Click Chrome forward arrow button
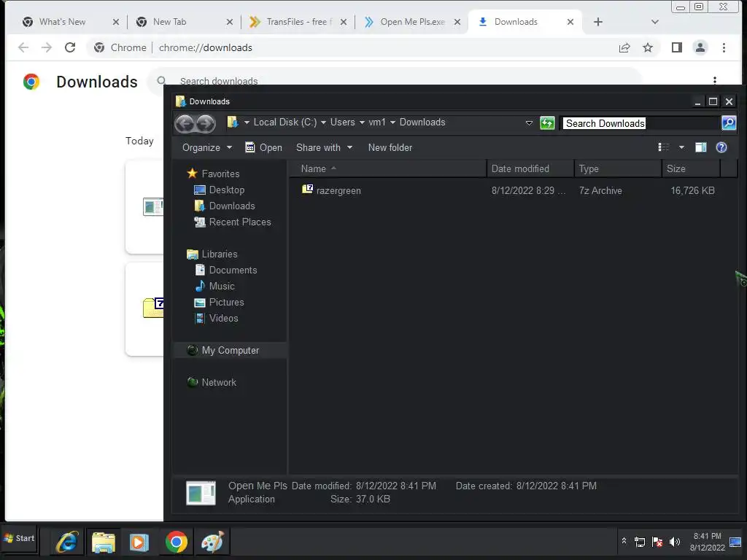 (x=46, y=47)
